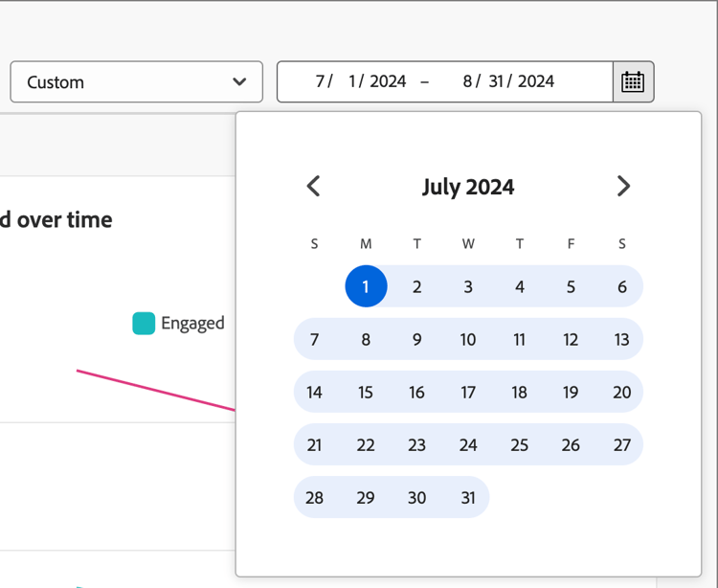The height and width of the screenshot is (588, 718).
Task: Click the end year 2024 field
Action: (536, 81)
